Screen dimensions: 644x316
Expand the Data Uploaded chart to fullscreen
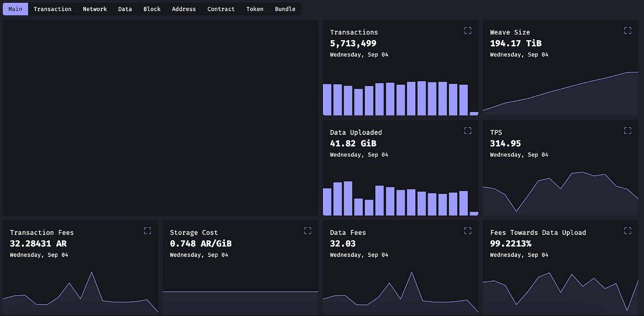pyautogui.click(x=467, y=131)
